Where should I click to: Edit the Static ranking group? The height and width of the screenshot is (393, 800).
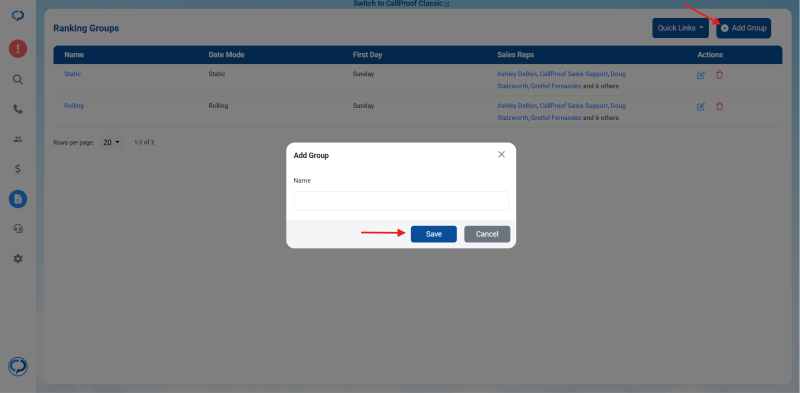(701, 76)
